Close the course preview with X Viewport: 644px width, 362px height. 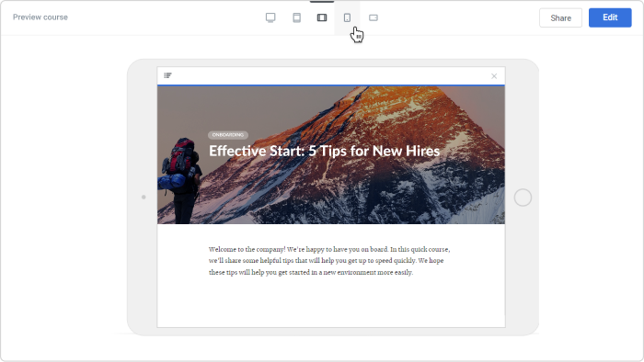494,76
